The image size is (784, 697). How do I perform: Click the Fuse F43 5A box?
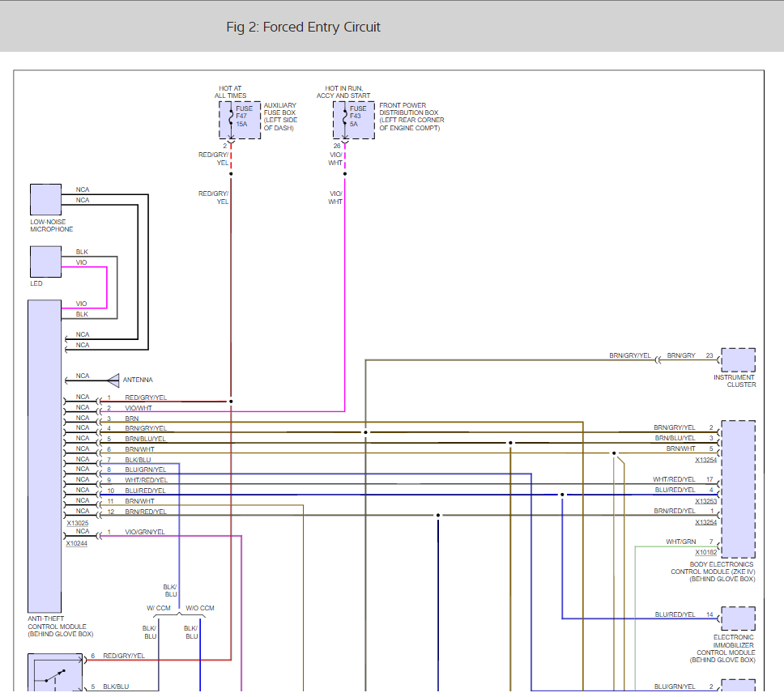pyautogui.click(x=353, y=120)
